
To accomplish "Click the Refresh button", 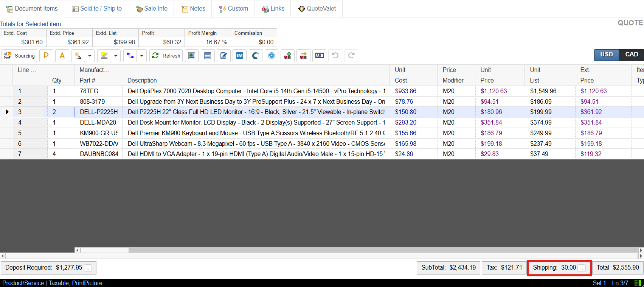I will pyautogui.click(x=166, y=56).
